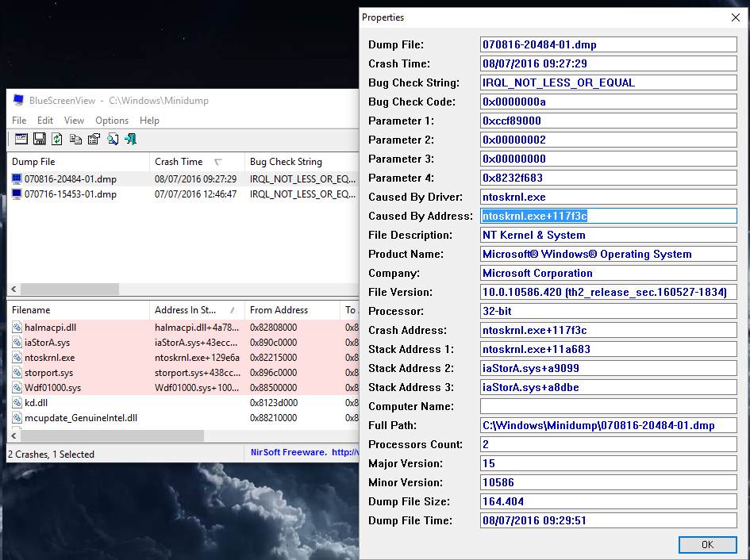Click into the Parameter 4 field
This screenshot has height=560, width=750.
click(x=609, y=178)
